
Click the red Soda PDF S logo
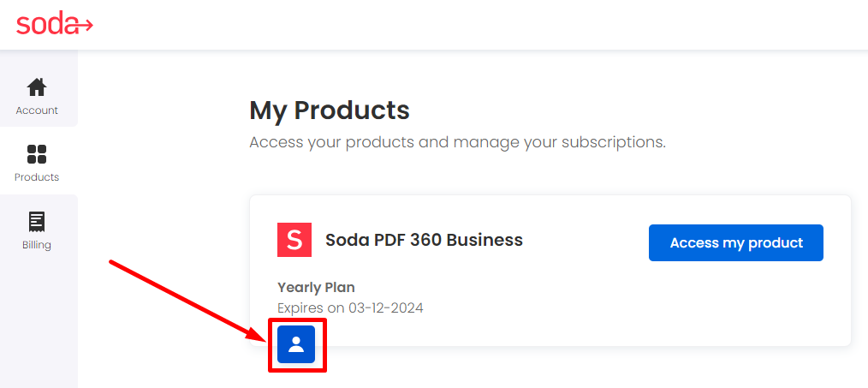(x=294, y=240)
